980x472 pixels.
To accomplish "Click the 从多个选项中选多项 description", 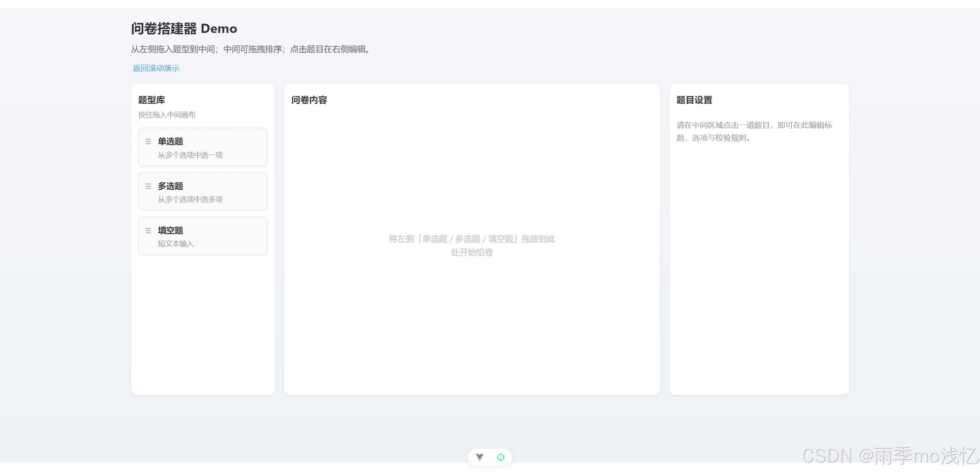I will click(190, 199).
